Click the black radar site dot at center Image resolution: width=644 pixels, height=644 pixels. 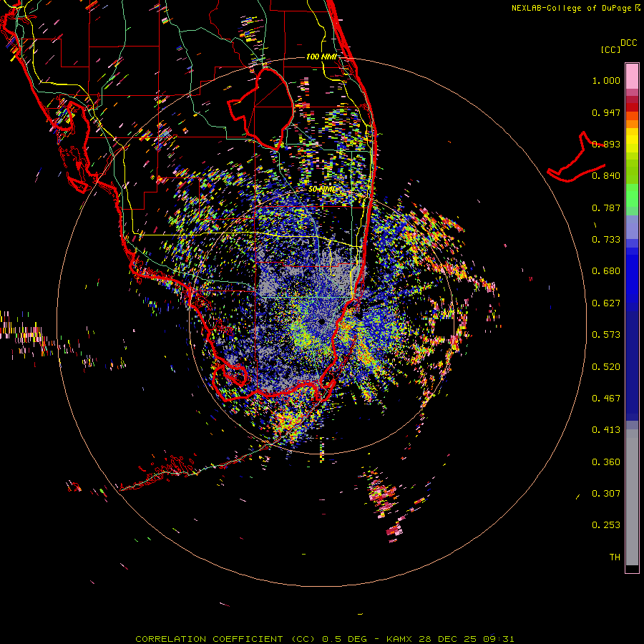click(321, 321)
